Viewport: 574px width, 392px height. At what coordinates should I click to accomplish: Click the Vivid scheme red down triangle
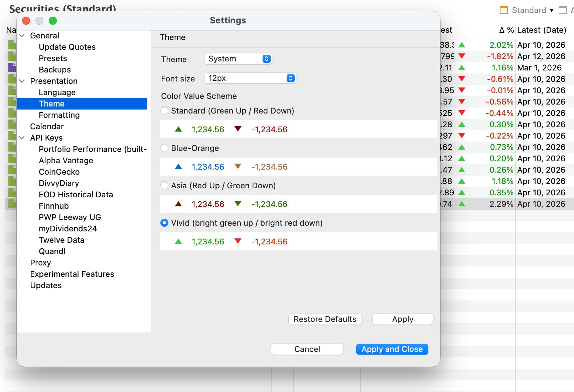pyautogui.click(x=238, y=241)
